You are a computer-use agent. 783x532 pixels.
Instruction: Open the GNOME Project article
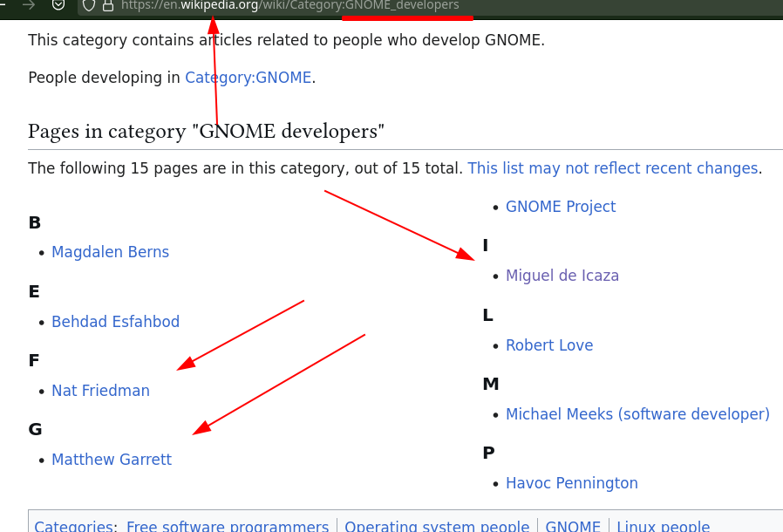click(561, 207)
